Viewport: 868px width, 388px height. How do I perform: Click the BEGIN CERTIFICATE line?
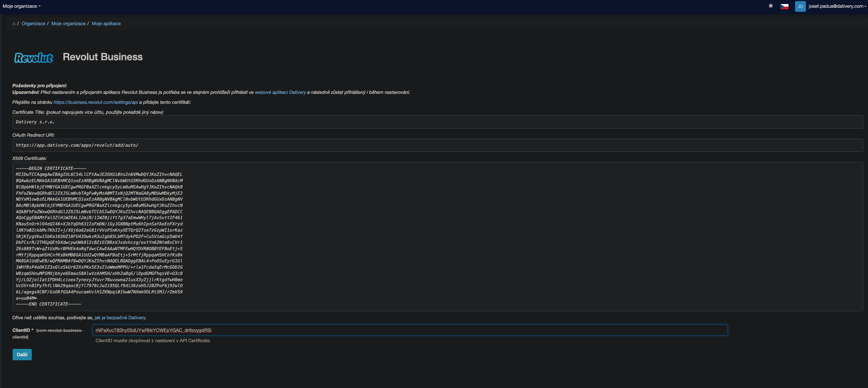[x=51, y=169]
